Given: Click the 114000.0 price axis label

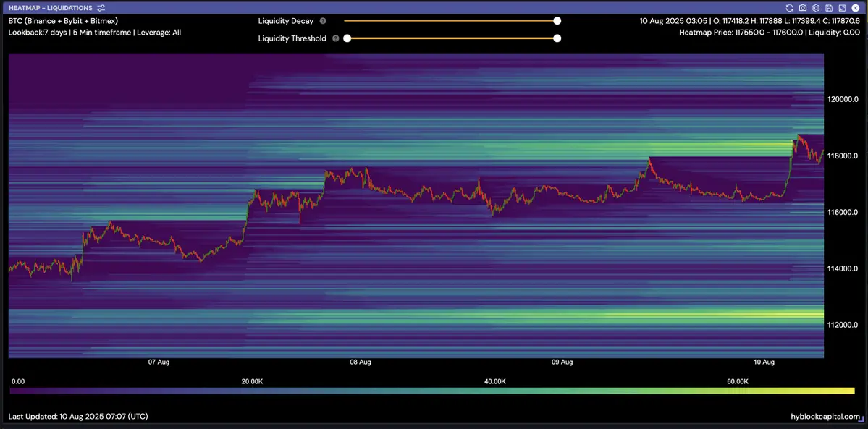Looking at the screenshot, I should coord(842,268).
